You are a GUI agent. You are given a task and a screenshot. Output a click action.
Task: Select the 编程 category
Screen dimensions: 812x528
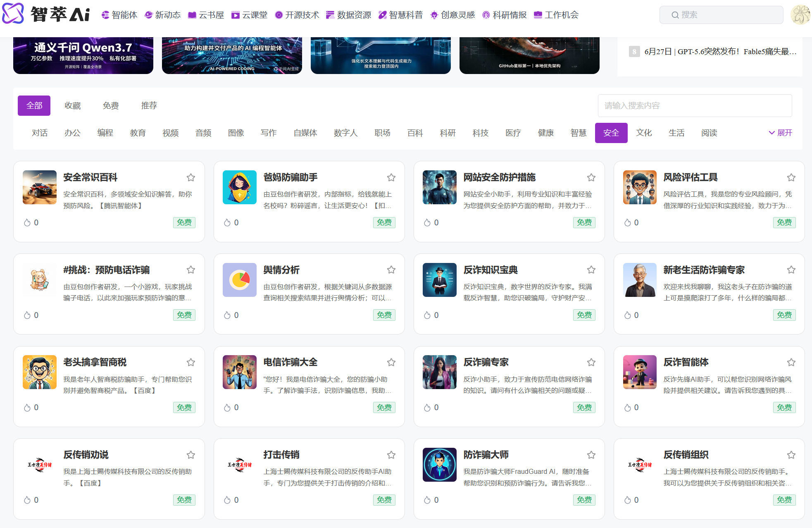coord(105,133)
